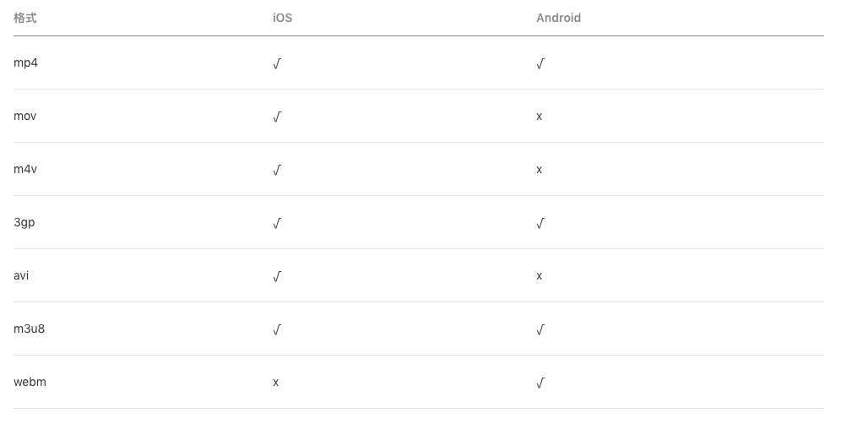Select the webm format cell
Screen dimensions: 868x424
point(30,382)
